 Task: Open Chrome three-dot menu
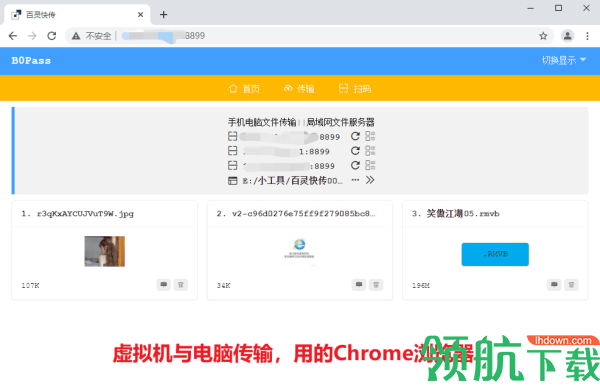pos(587,36)
